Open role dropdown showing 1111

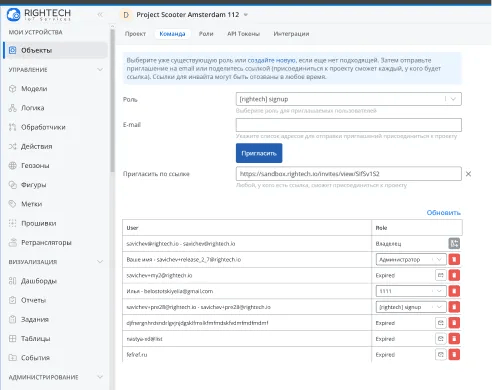click(x=411, y=291)
